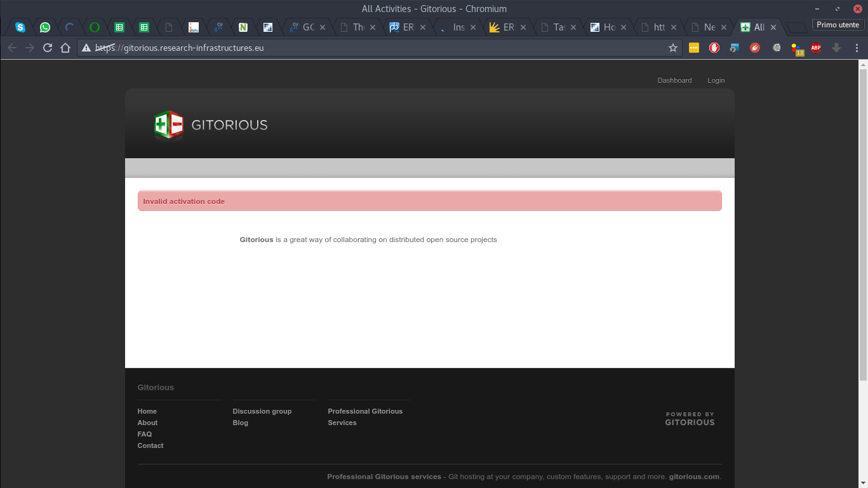Image resolution: width=868 pixels, height=488 pixels.
Task: Open the Contact footer link
Action: tap(150, 445)
